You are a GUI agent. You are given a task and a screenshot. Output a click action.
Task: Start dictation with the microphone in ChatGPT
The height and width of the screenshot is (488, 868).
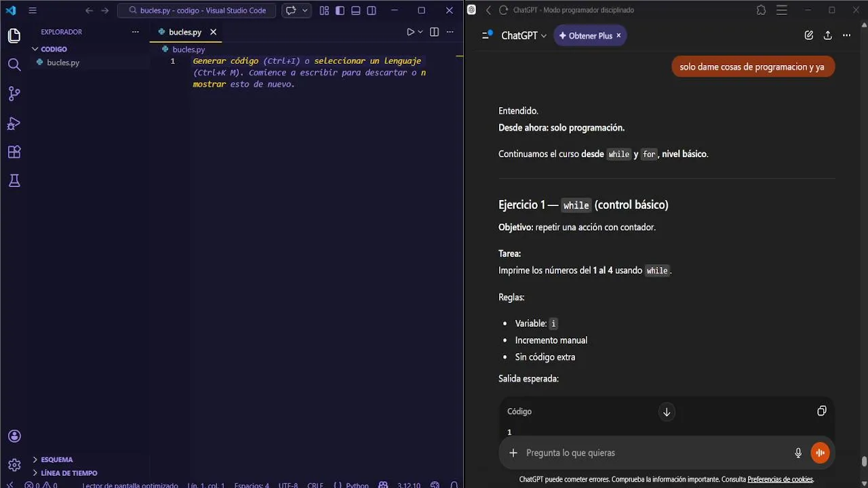coord(798,453)
